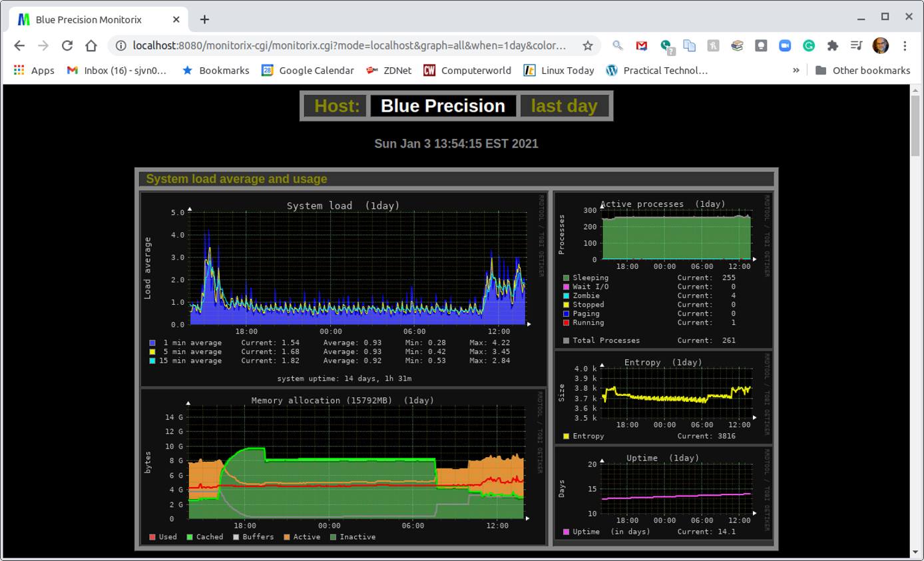Click the Grammarly extension icon

(x=809, y=46)
